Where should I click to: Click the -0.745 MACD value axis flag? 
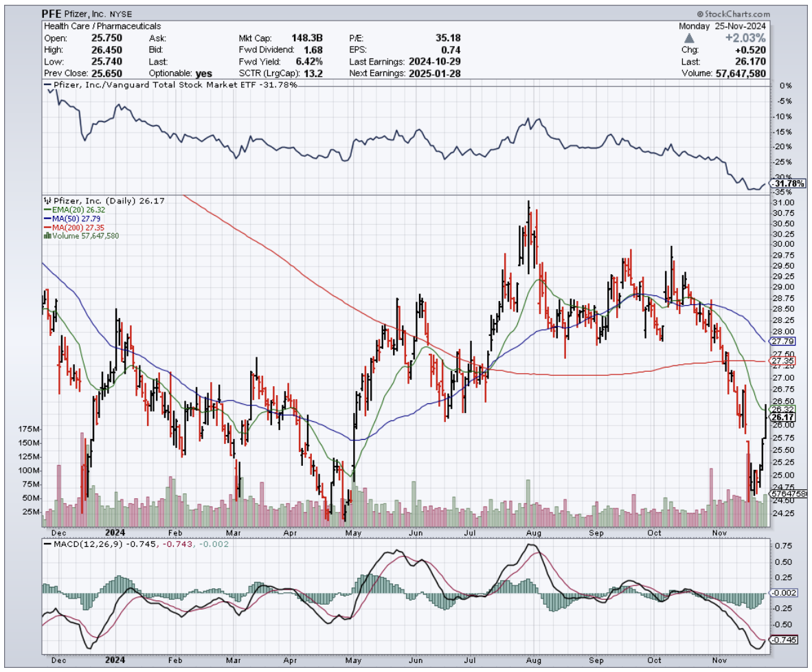point(784,640)
